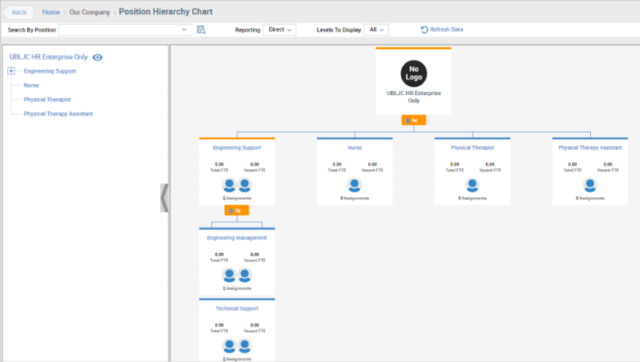Click first person icon in Engineering Support card
Viewport: 640px width, 362px height.
point(229,185)
